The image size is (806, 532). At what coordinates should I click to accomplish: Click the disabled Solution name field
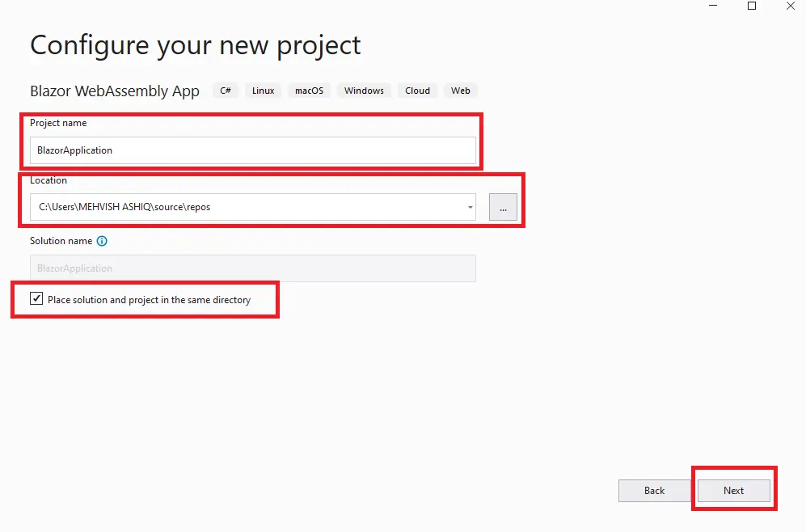point(253,268)
